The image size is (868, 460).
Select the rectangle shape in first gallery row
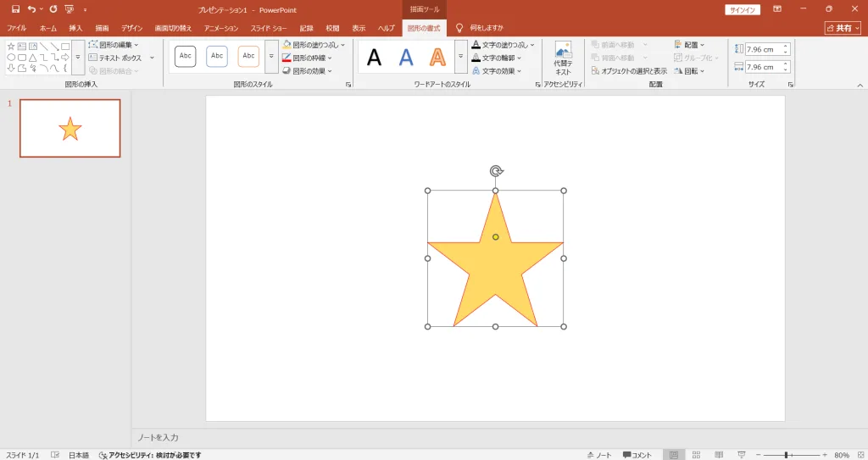point(65,47)
